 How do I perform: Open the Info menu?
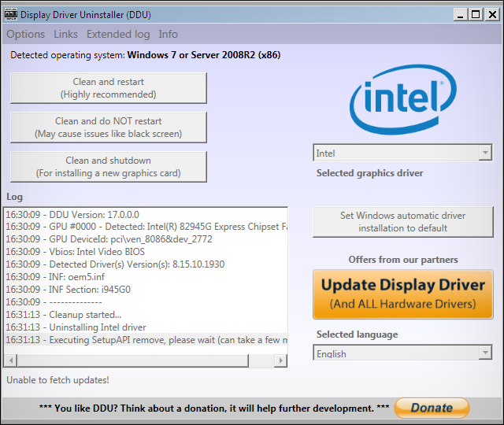pos(168,34)
